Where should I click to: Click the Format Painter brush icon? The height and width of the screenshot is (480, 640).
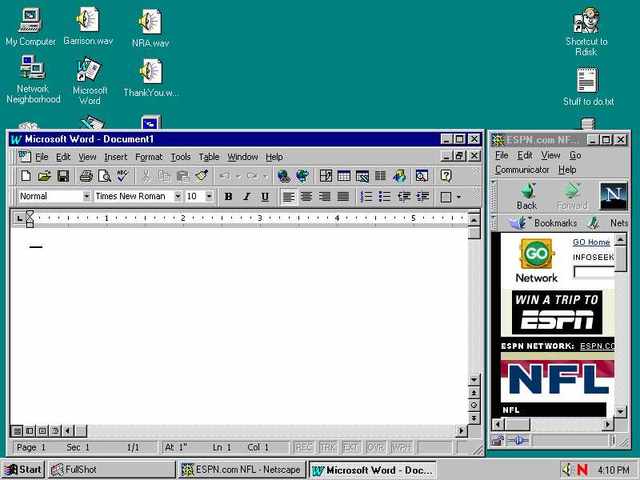click(x=201, y=176)
